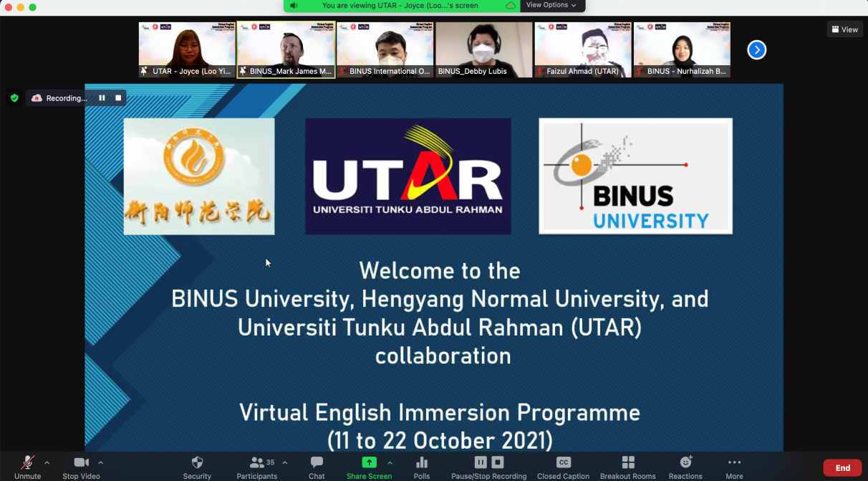Open the View layout menu

point(844,29)
